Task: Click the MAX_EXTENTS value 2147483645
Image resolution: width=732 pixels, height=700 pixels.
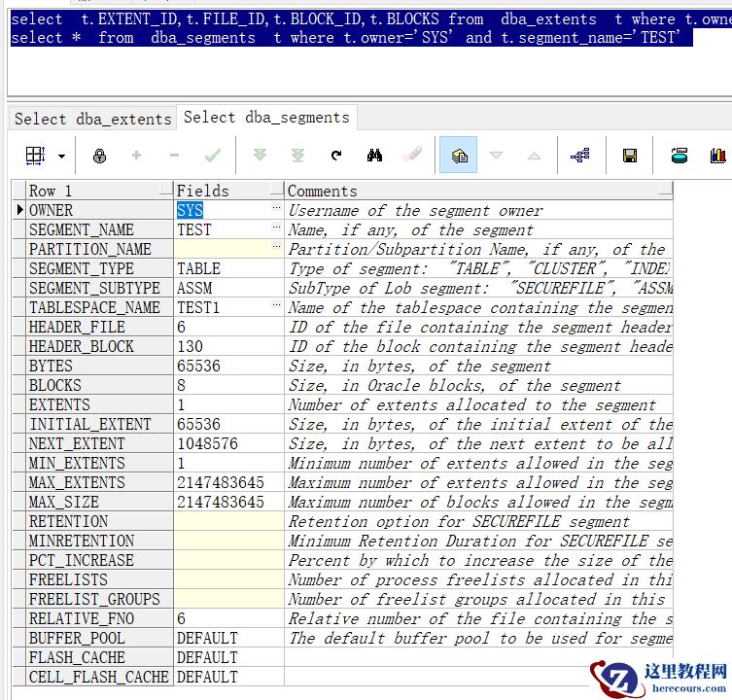Action: click(x=221, y=482)
